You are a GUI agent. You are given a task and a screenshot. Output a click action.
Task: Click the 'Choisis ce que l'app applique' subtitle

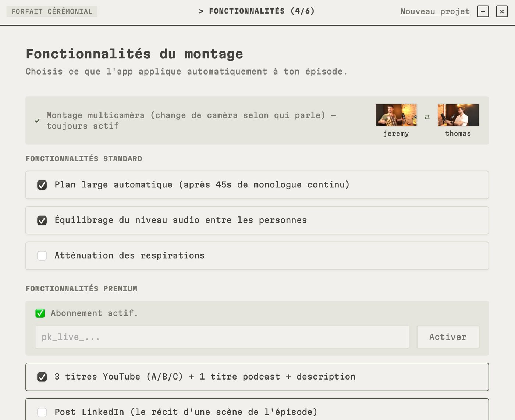(187, 71)
